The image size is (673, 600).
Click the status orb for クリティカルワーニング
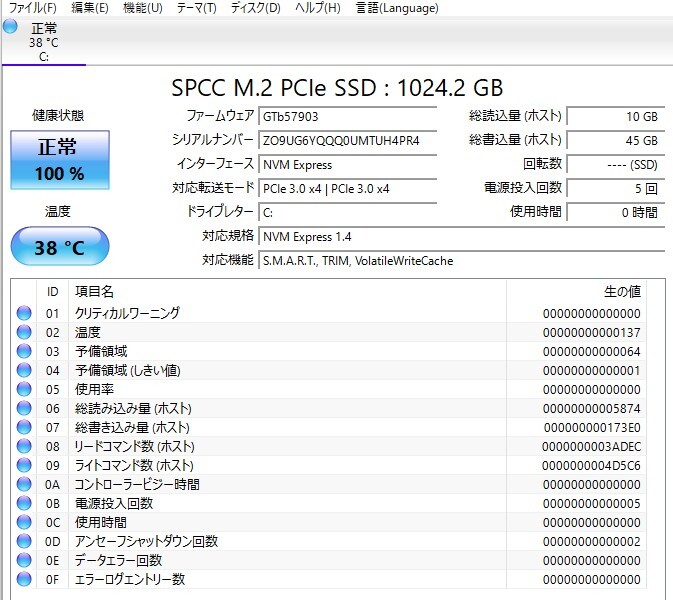(24, 313)
